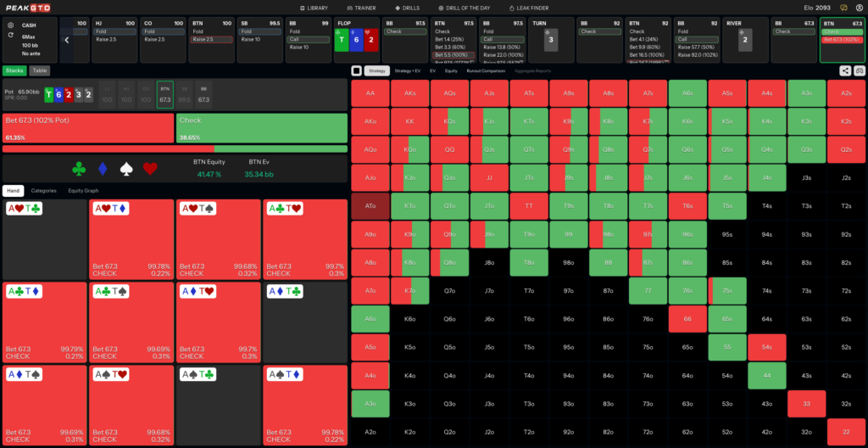
Task: Click the A6s green cell
Action: pos(687,93)
